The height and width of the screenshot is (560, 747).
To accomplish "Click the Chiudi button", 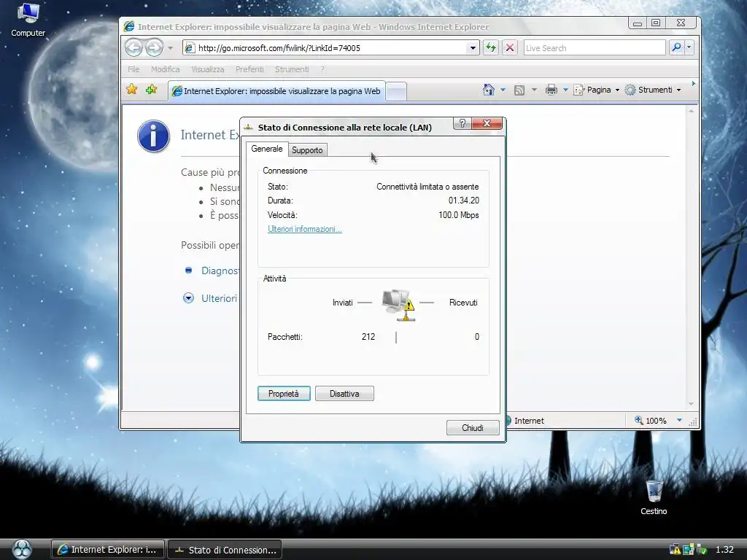I will (473, 427).
